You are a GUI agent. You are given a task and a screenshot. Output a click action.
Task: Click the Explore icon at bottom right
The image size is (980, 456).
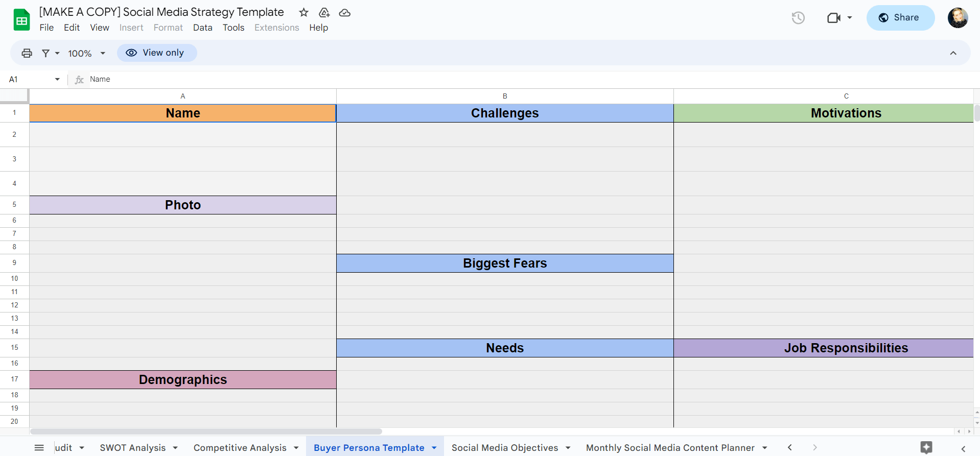pos(926,447)
